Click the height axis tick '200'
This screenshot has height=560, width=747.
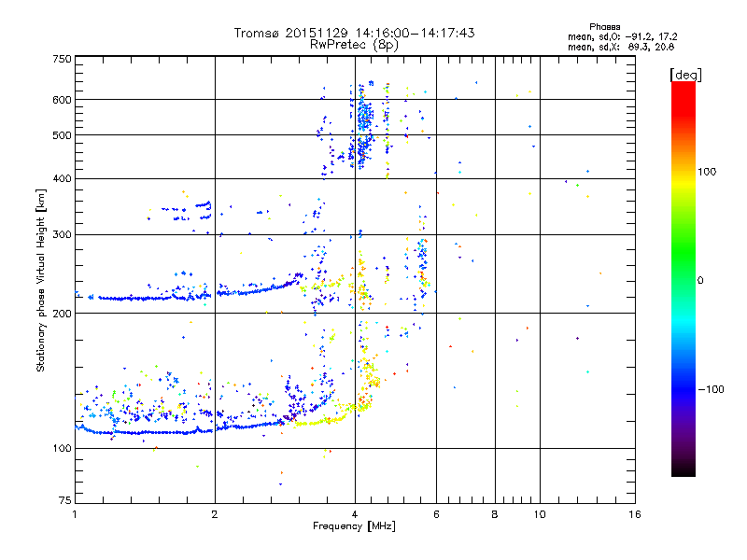click(62, 314)
